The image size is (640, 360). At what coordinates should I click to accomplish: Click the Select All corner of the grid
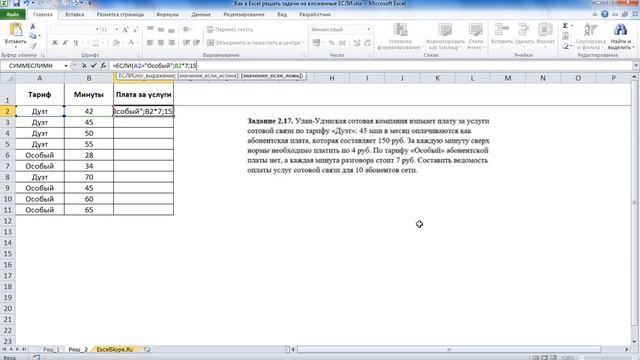[8, 78]
